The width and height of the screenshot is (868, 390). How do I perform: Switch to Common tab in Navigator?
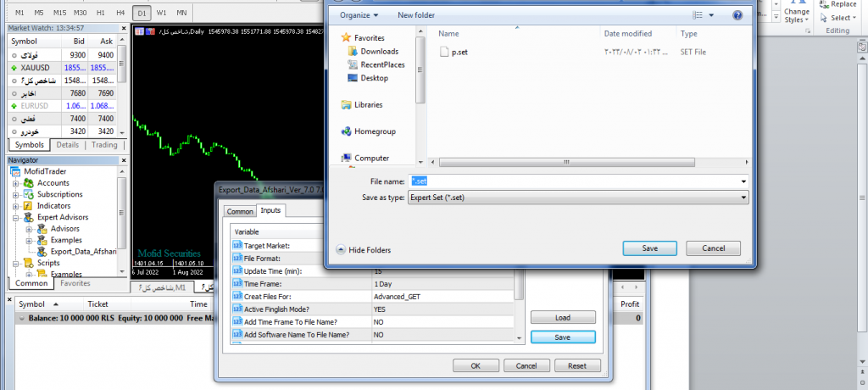point(31,284)
